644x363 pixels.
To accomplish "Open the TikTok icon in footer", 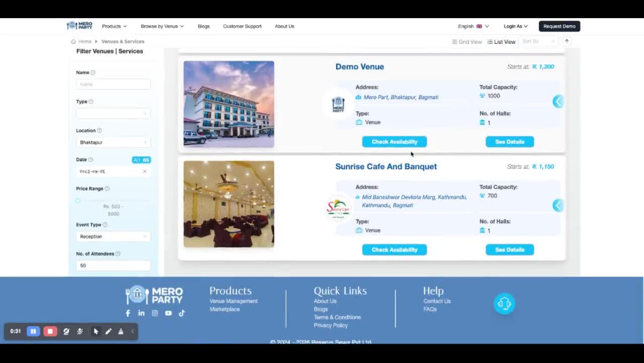I will click(x=182, y=313).
